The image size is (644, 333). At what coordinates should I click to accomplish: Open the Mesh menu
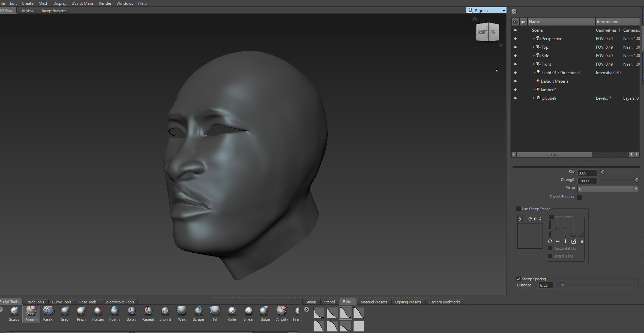[43, 3]
